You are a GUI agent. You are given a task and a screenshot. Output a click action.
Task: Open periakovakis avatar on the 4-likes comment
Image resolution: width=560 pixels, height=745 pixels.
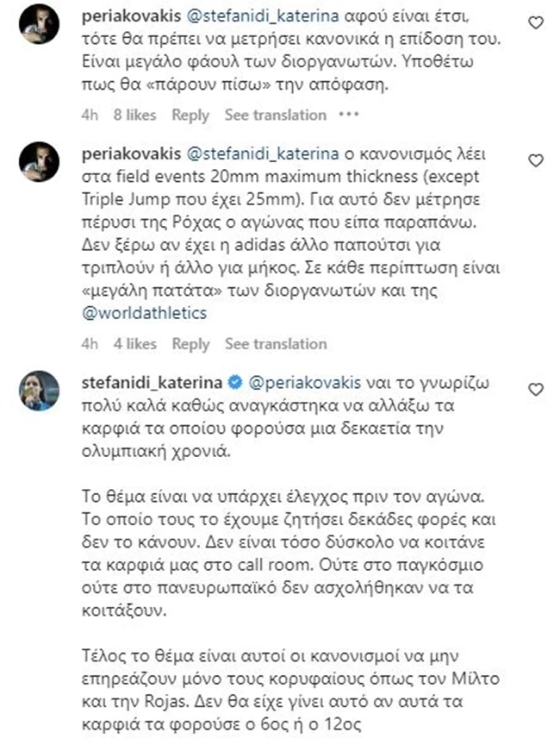point(39,162)
